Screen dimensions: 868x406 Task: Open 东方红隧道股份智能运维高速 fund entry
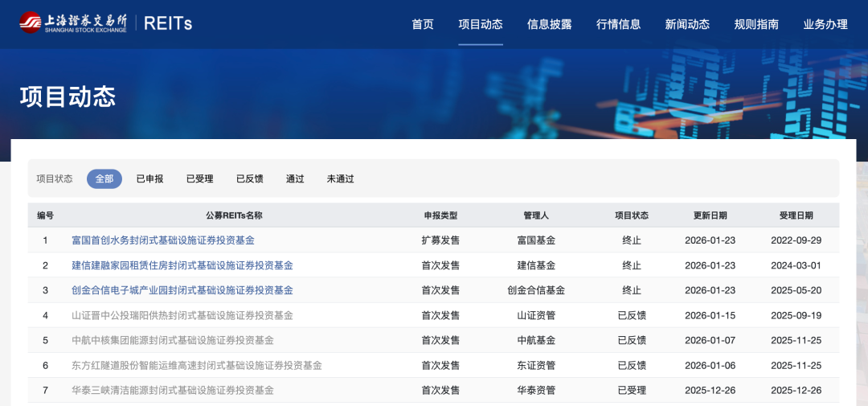(x=197, y=365)
